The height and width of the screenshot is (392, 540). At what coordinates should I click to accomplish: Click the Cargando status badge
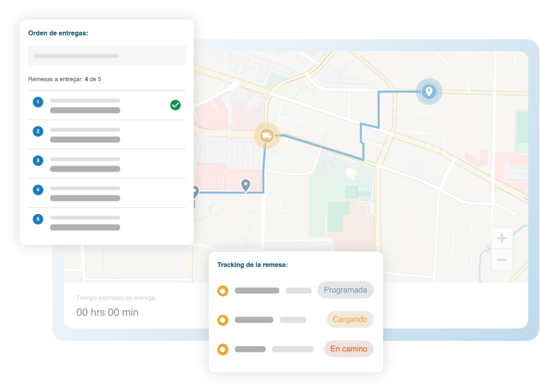point(350,320)
